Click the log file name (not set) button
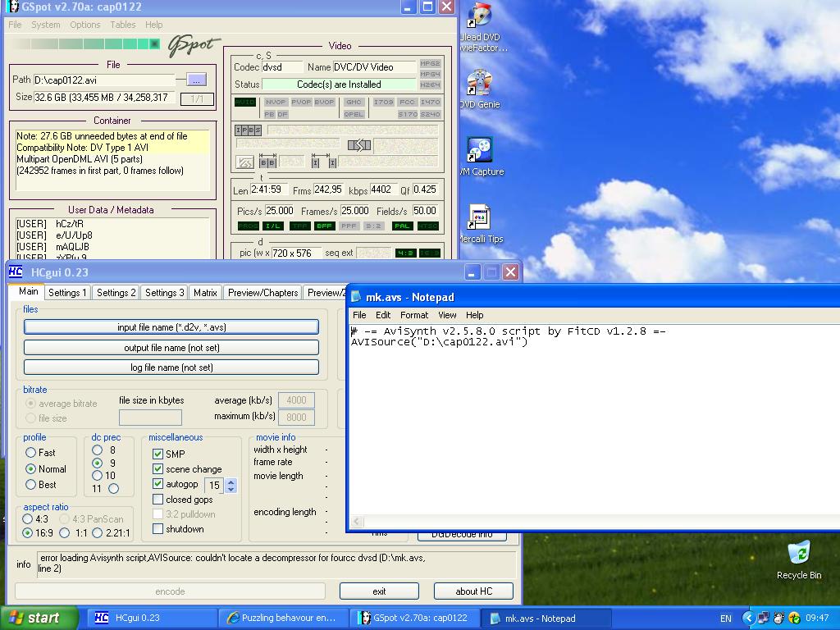Image resolution: width=840 pixels, height=630 pixels. click(x=171, y=367)
